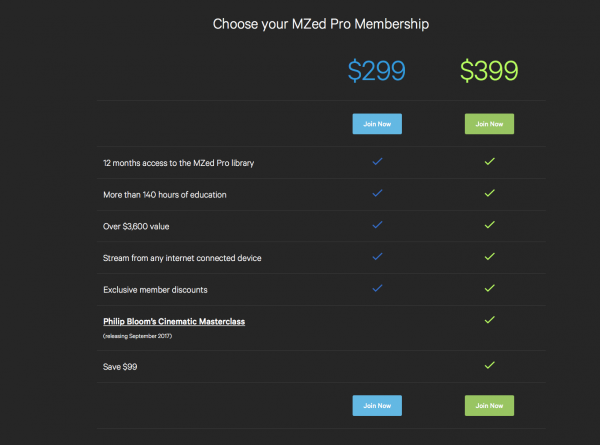The height and width of the screenshot is (445, 600).
Task: Click green checkmark for Exclusive member discounts
Action: coord(490,289)
